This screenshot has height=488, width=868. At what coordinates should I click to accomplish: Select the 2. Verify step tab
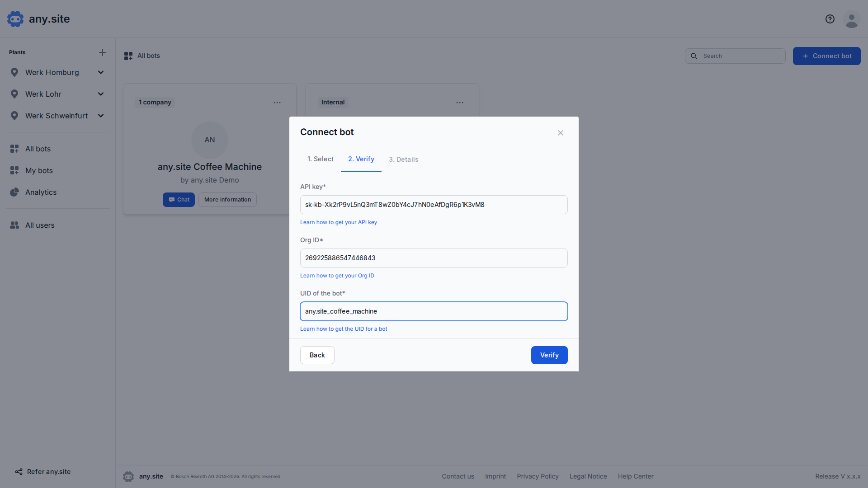tap(361, 159)
